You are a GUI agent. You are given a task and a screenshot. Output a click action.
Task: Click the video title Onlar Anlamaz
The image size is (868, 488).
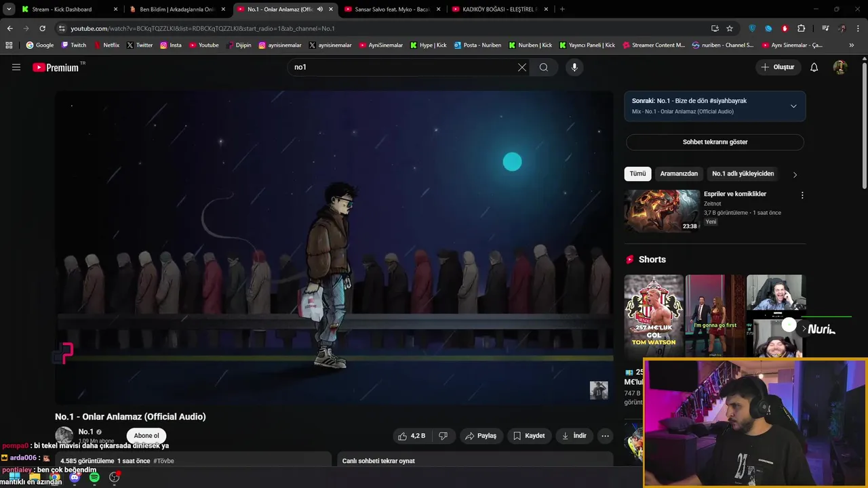(x=130, y=417)
